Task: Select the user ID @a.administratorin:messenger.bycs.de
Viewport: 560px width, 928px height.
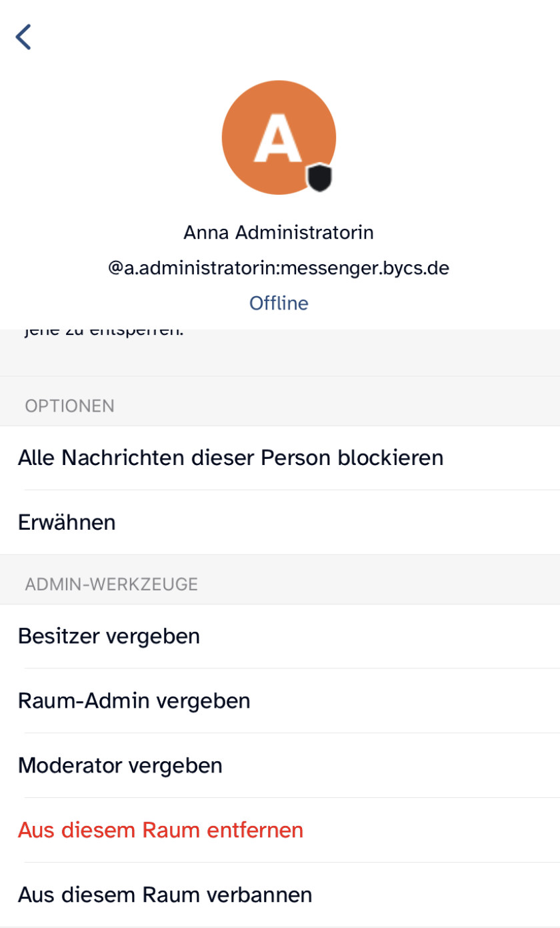Action: point(279,267)
